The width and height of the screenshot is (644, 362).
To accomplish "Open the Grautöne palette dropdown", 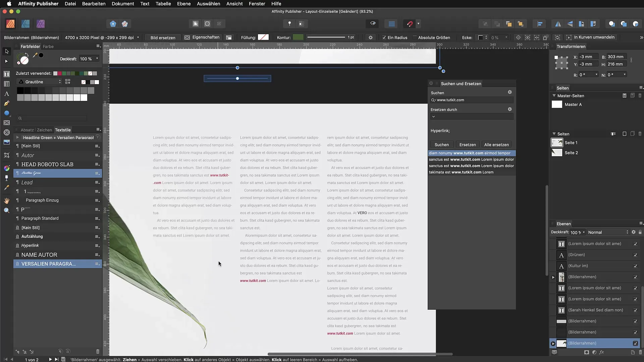I will click(40, 82).
